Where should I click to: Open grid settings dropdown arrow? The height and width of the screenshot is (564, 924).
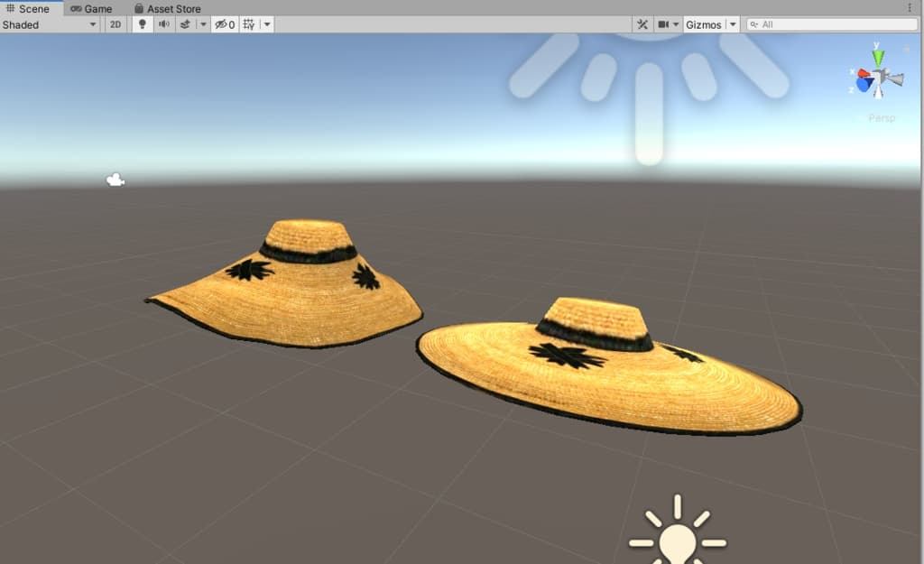point(267,24)
